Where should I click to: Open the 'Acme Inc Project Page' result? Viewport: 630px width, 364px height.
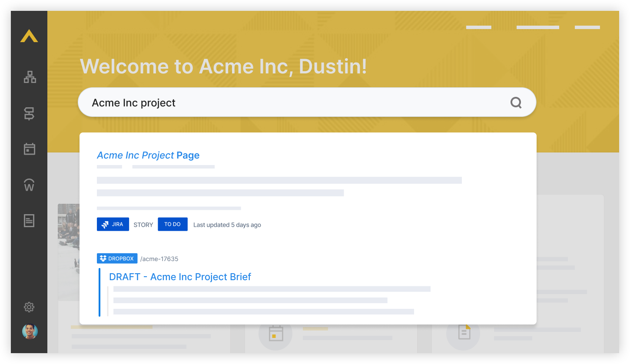148,156
